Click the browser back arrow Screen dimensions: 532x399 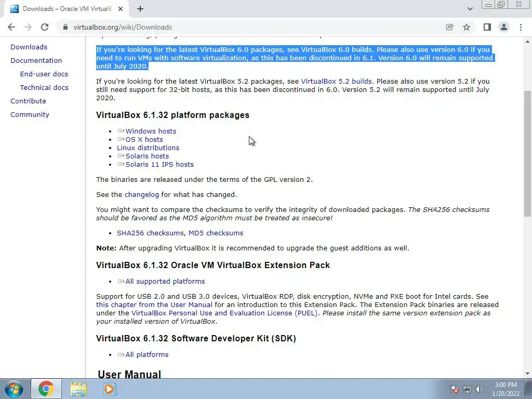click(11, 27)
